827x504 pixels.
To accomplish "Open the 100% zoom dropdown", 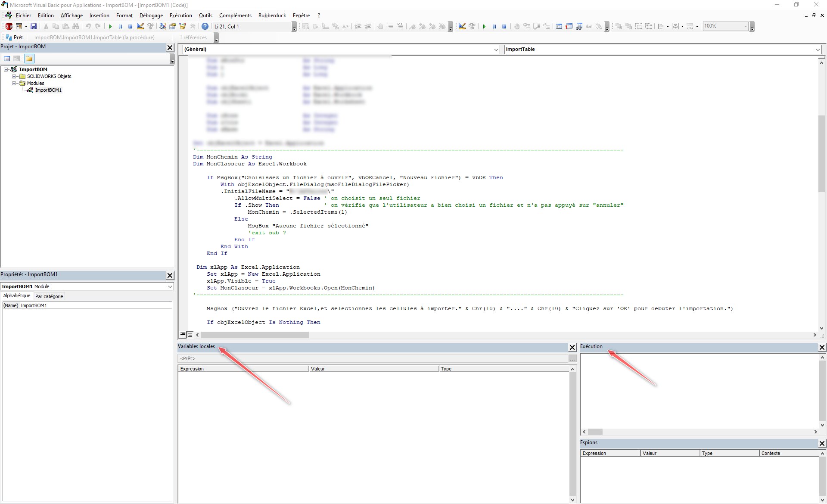I will 746,26.
